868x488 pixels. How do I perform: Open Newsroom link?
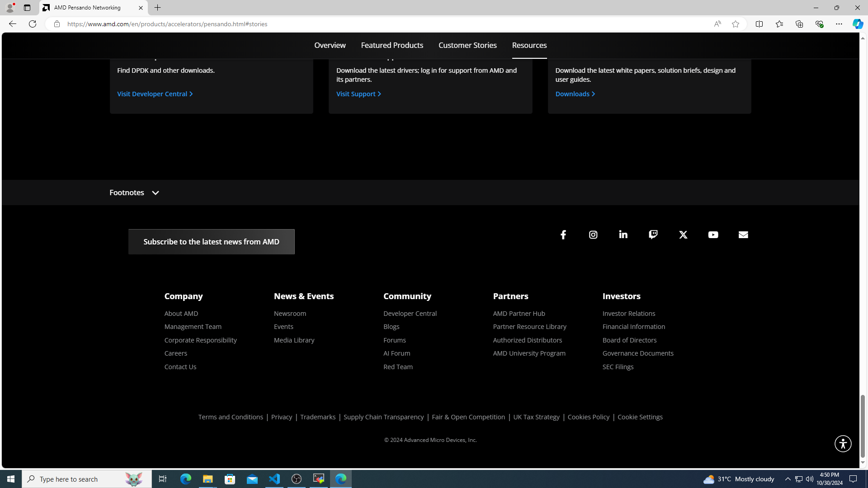[290, 314]
